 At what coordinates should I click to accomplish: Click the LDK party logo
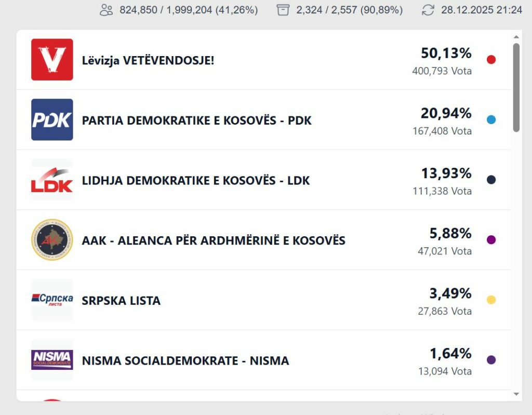(x=52, y=180)
